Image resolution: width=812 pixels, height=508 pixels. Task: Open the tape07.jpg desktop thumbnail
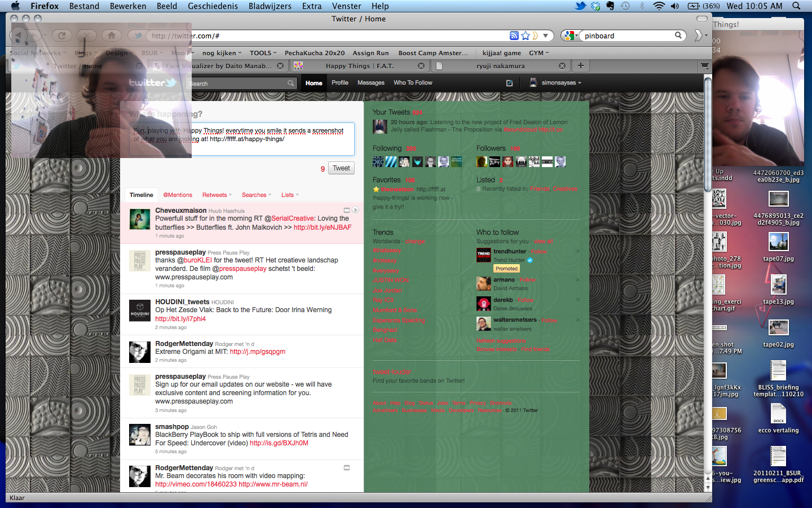tap(778, 242)
